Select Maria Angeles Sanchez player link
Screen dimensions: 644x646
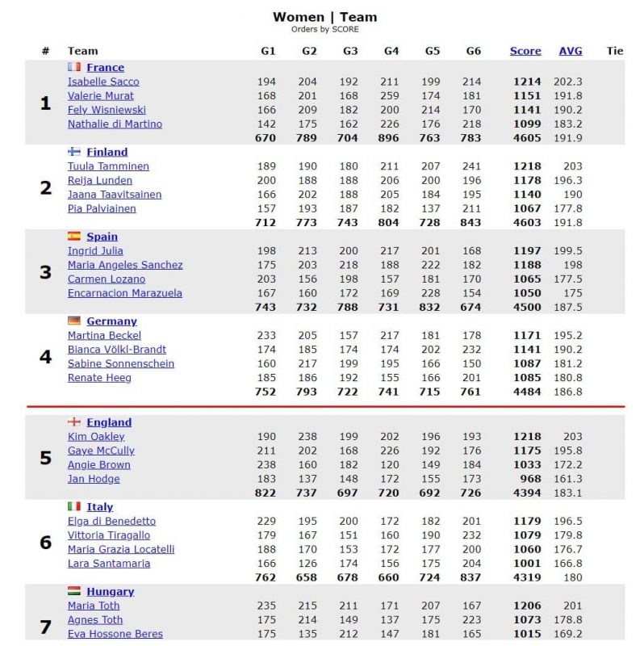click(x=125, y=265)
